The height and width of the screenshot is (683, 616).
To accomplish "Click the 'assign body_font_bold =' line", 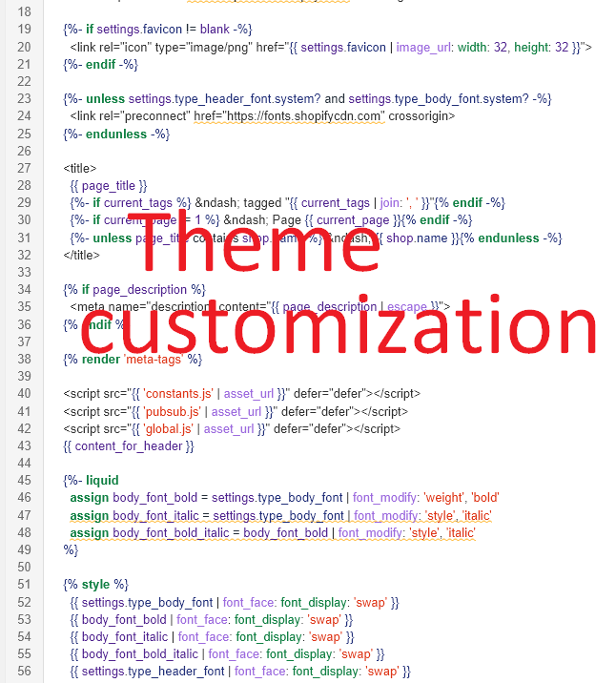I will 285,498.
